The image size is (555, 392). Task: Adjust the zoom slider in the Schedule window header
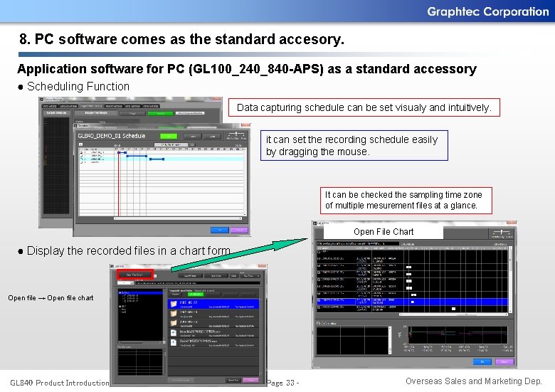click(236, 134)
